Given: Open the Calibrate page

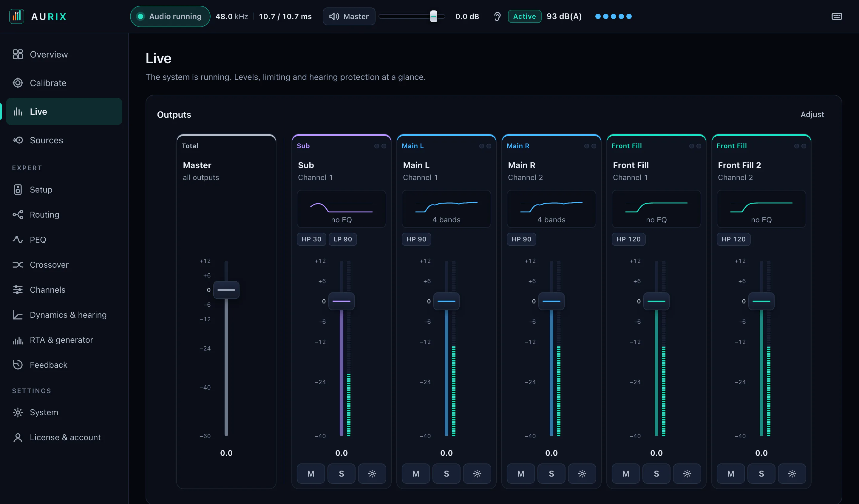Looking at the screenshot, I should [x=64, y=83].
